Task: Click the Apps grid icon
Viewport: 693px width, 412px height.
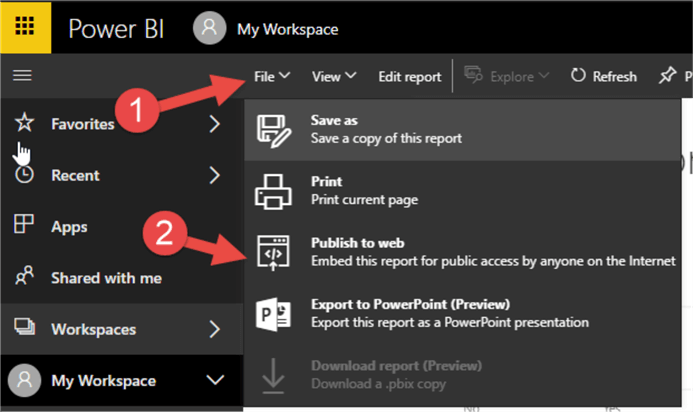Action: pos(26,226)
